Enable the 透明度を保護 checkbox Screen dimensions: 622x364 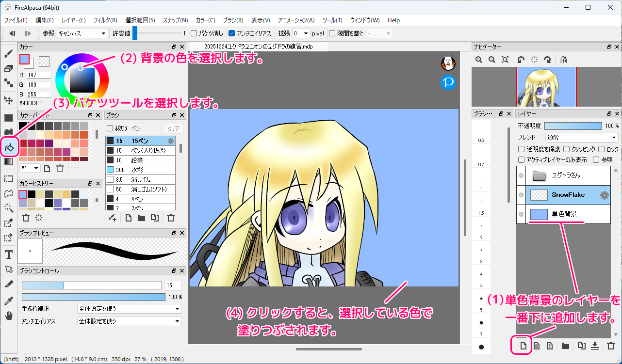tap(522, 149)
